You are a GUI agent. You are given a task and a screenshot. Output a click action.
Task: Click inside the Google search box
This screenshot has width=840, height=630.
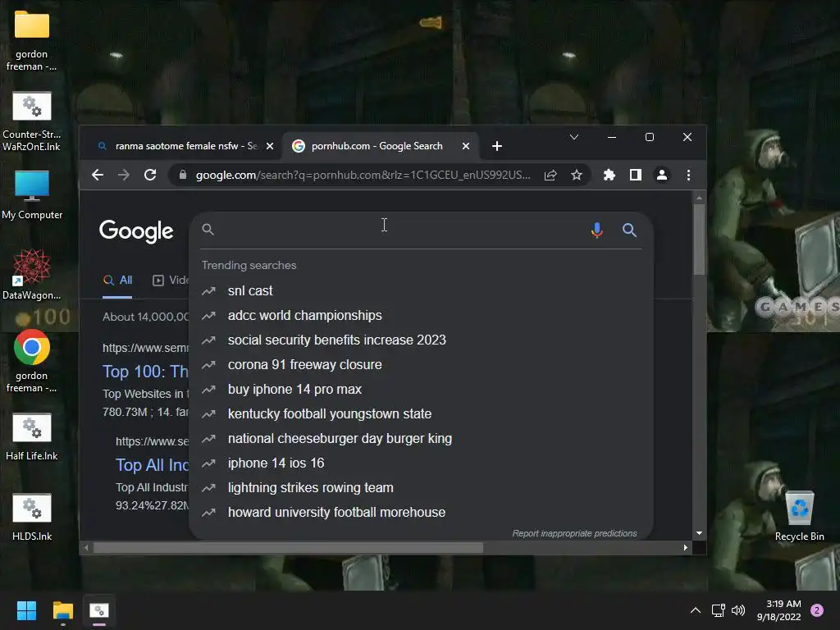tap(396, 230)
